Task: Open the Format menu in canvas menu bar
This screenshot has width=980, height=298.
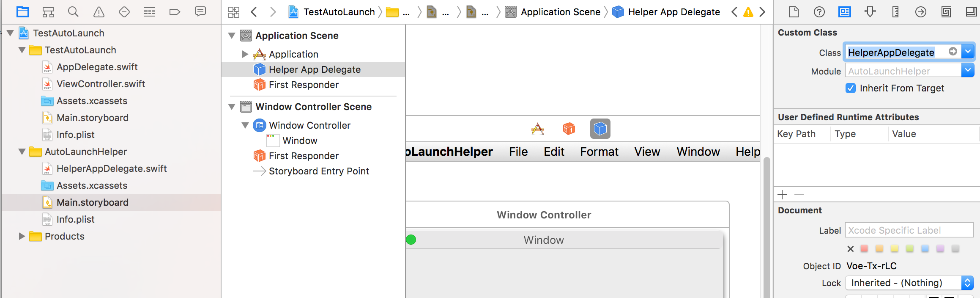Action: point(599,152)
